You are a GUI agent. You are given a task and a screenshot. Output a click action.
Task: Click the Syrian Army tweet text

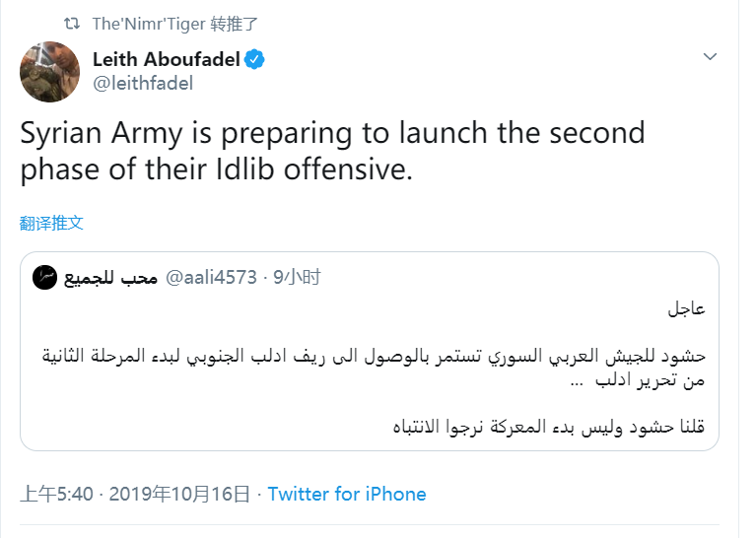coord(332,150)
